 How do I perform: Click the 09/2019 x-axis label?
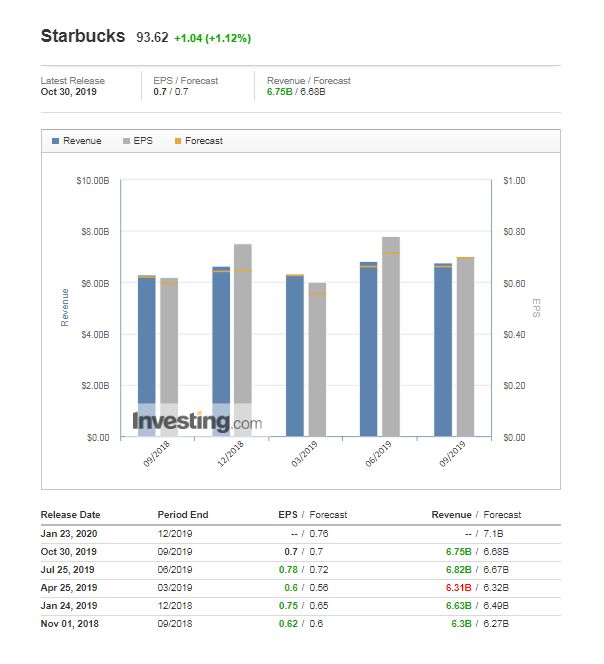point(452,454)
